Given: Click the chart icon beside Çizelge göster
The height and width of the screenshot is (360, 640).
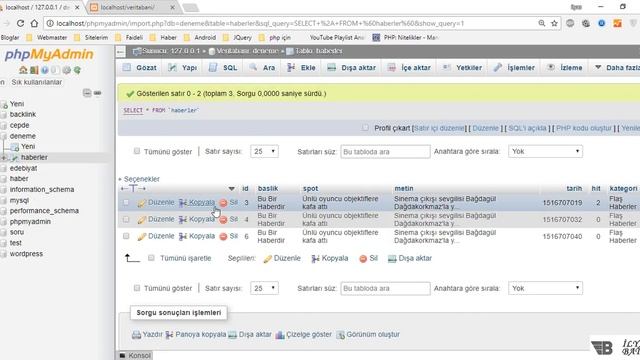Looking at the screenshot, I should [x=280, y=335].
